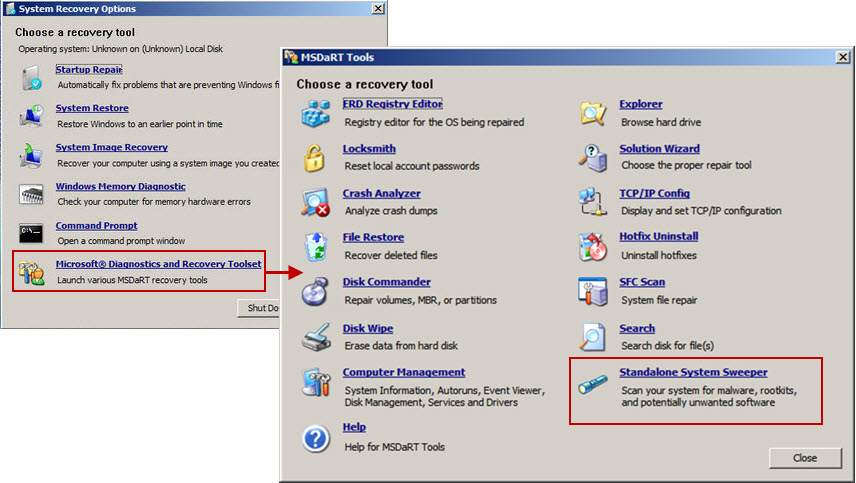Launch the Disk Commander link
The width and height of the screenshot is (856, 483).
click(387, 282)
